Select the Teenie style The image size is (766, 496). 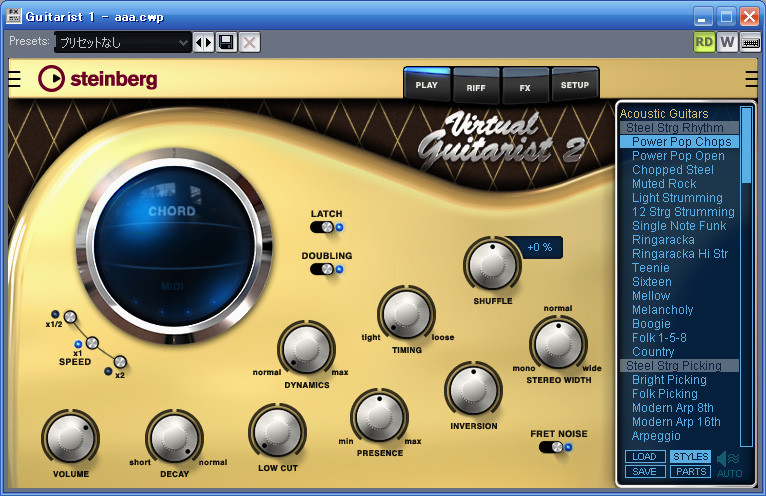tap(651, 268)
